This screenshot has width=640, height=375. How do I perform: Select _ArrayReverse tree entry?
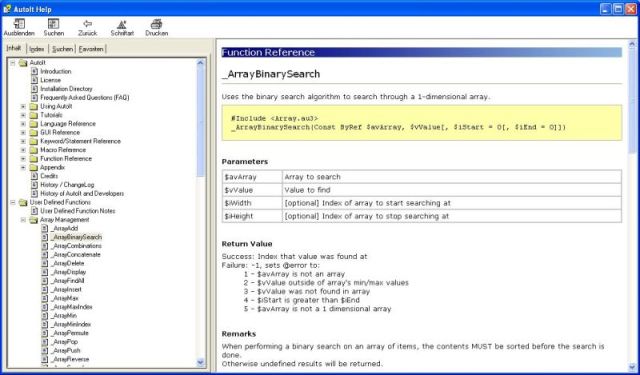(x=70, y=359)
